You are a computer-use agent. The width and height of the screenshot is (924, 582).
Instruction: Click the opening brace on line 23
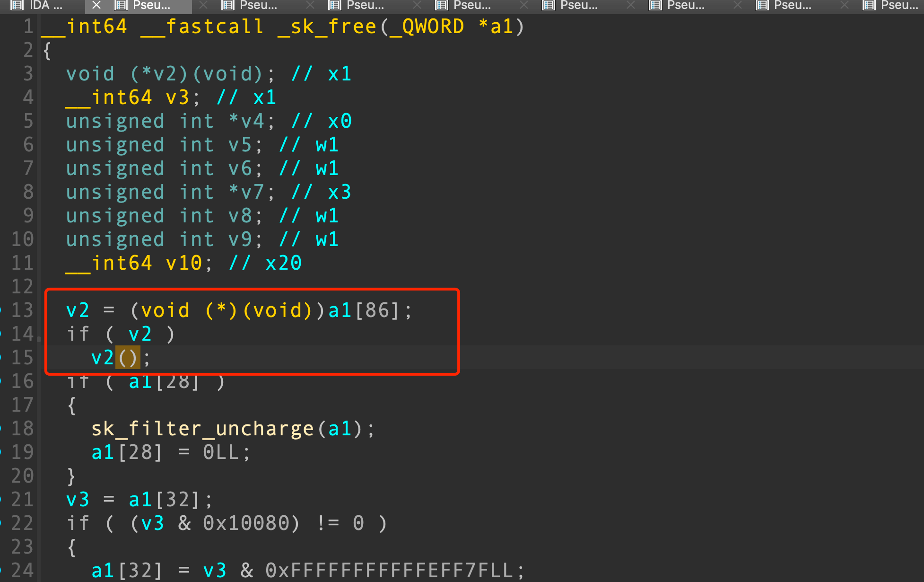[71, 547]
